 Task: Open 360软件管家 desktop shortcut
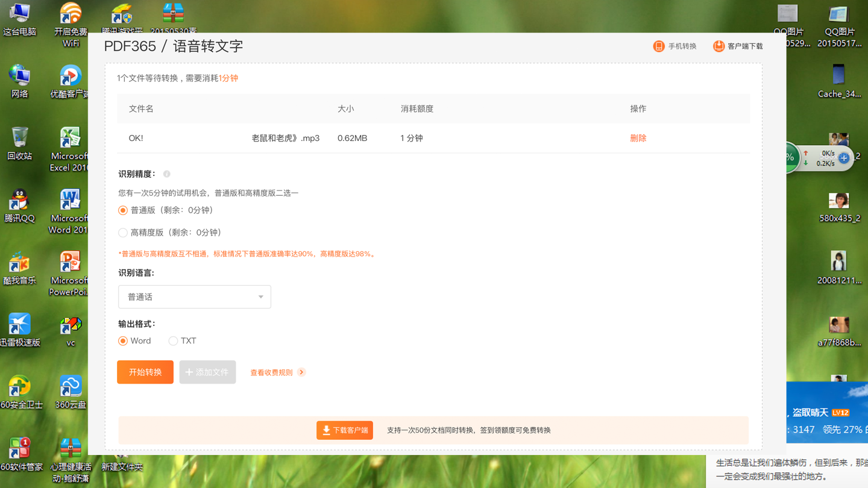(x=20, y=455)
